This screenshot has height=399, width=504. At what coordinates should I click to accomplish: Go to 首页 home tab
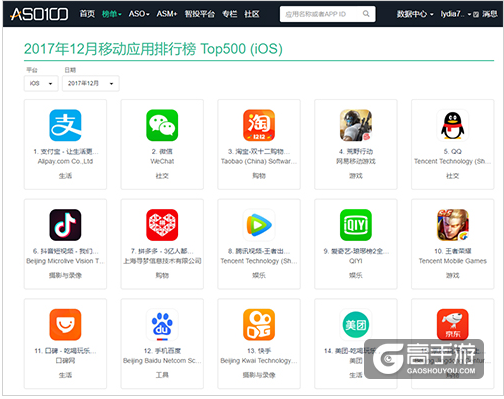[x=87, y=14]
